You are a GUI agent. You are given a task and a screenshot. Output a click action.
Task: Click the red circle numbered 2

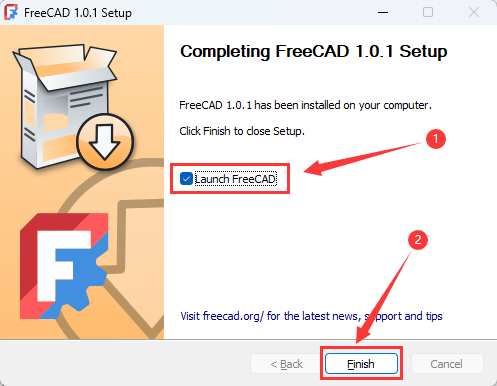[x=418, y=240]
